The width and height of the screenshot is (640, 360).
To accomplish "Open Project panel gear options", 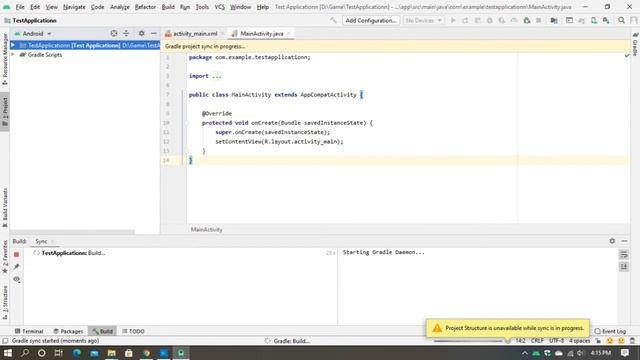I will pyautogui.click(x=141, y=33).
